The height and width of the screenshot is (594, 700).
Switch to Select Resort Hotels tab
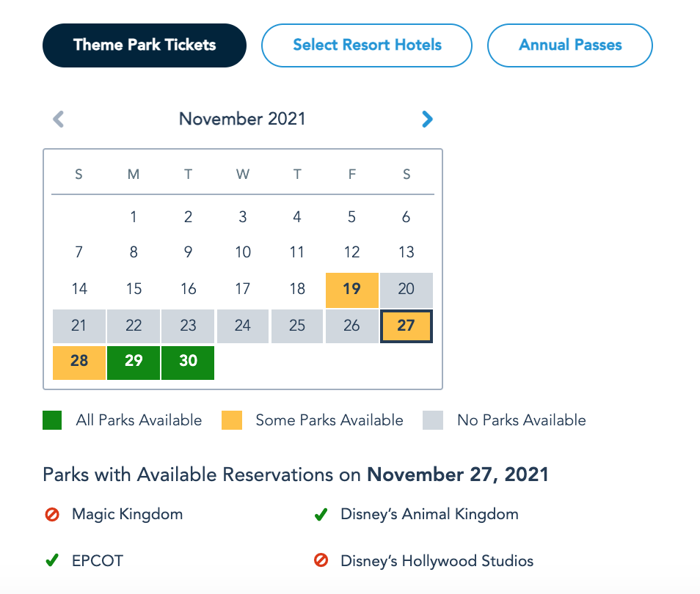pos(367,45)
